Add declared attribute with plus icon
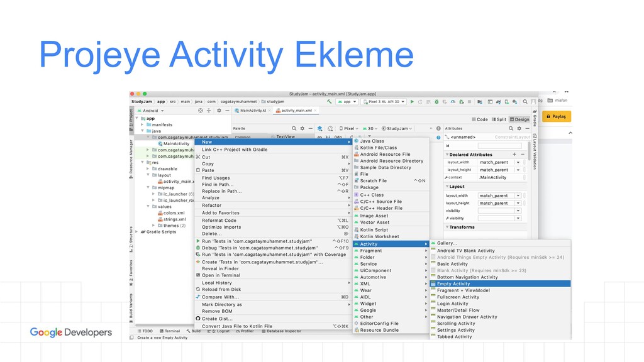The height and width of the screenshot is (362, 644). [514, 155]
